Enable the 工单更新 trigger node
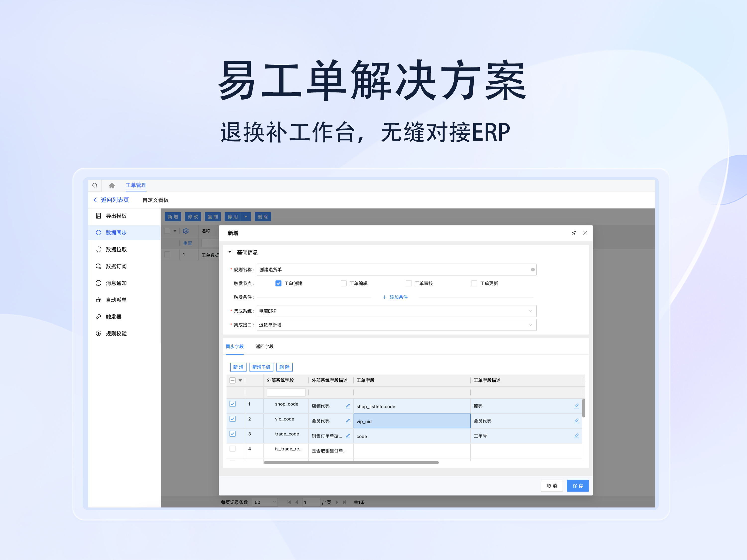This screenshot has height=560, width=747. coord(474,283)
